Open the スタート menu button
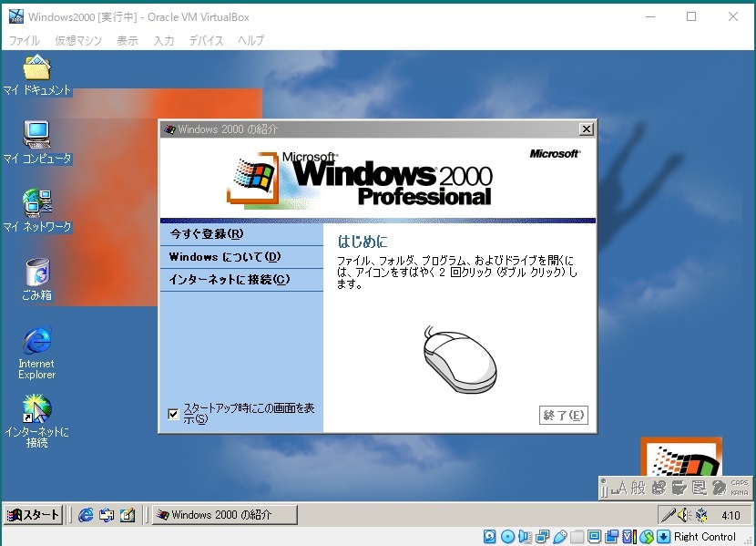The image size is (756, 546). [33, 515]
